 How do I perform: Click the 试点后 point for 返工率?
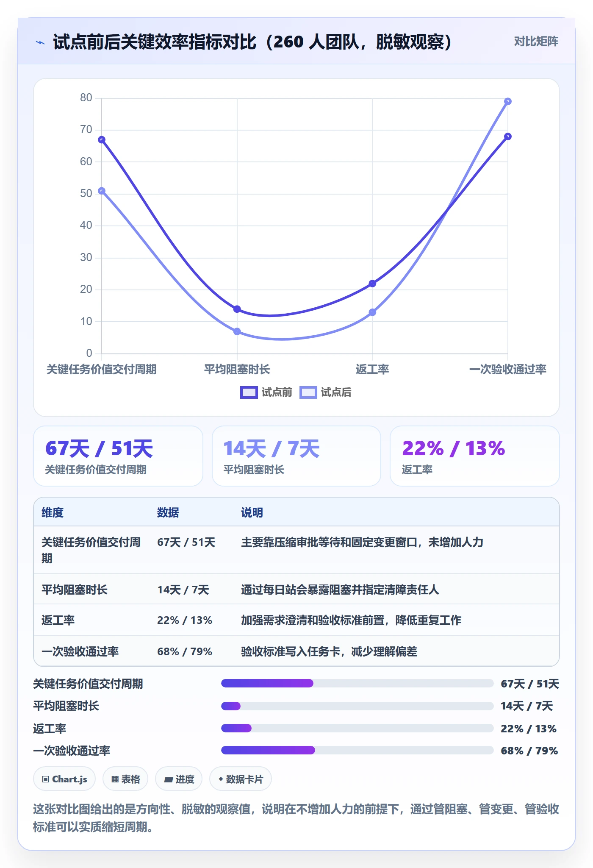point(372,312)
